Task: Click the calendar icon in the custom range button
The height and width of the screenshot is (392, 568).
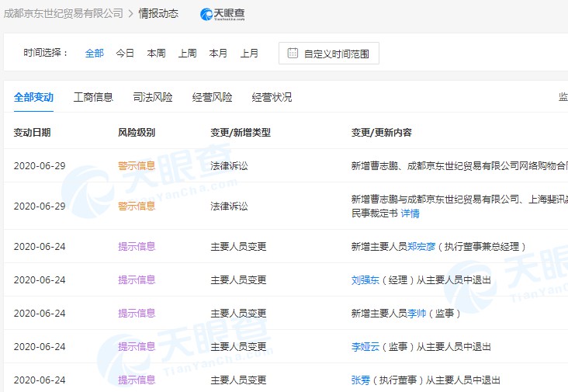Action: [293, 54]
